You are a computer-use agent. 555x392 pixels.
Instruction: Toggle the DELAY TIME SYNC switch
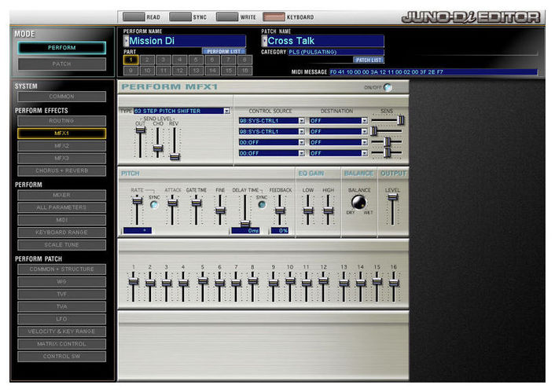(x=262, y=204)
